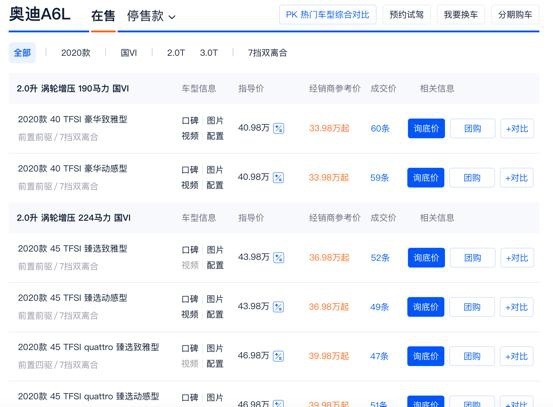
Task: Open dealer price 36.98万起 for 臻选致雅型
Action: 329,258
